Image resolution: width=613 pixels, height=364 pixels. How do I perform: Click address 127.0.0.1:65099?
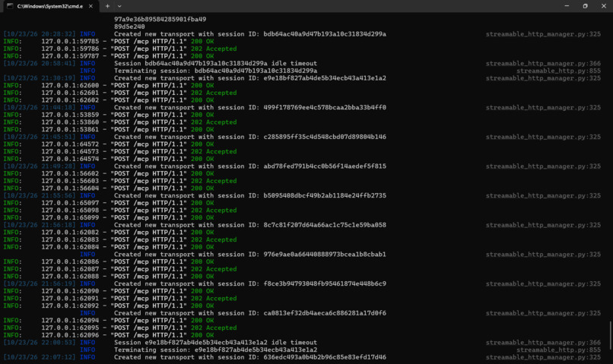pos(70,217)
